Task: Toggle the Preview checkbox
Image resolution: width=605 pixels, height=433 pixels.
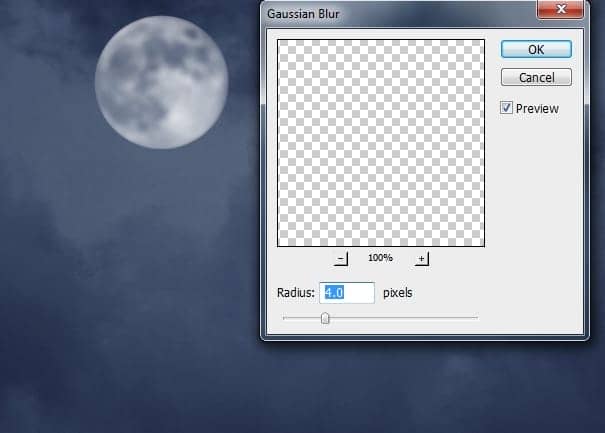Action: (506, 108)
